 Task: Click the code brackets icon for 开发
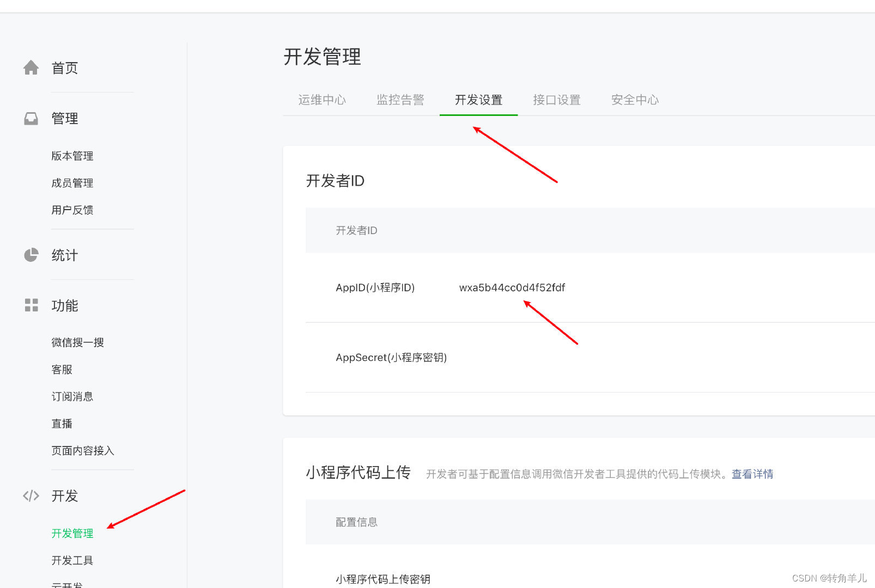(x=31, y=495)
